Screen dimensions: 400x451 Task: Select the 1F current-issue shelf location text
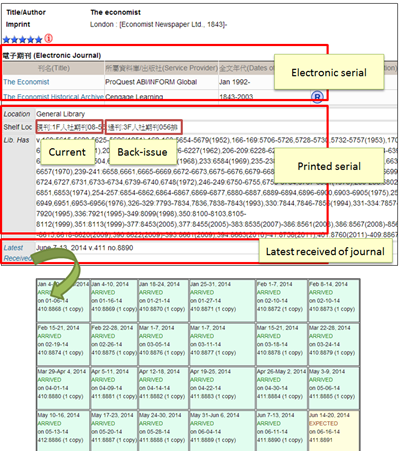70,127
